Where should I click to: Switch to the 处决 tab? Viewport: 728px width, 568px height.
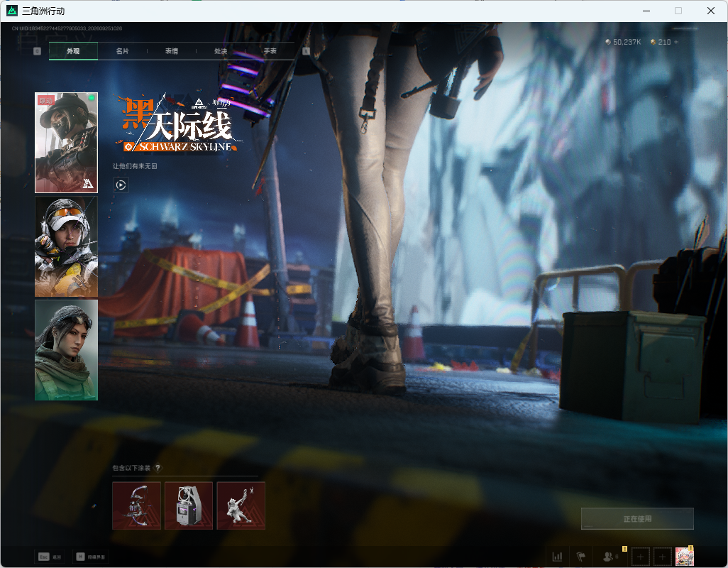click(221, 51)
